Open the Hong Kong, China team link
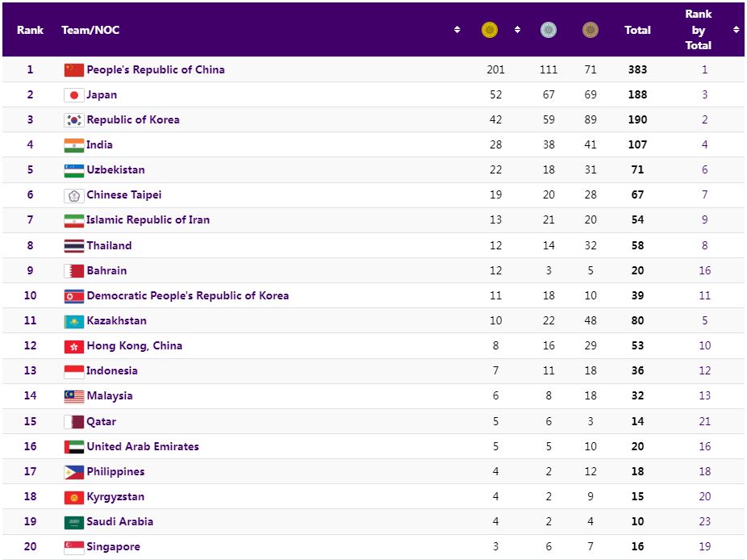This screenshot has height=560, width=747. point(134,346)
